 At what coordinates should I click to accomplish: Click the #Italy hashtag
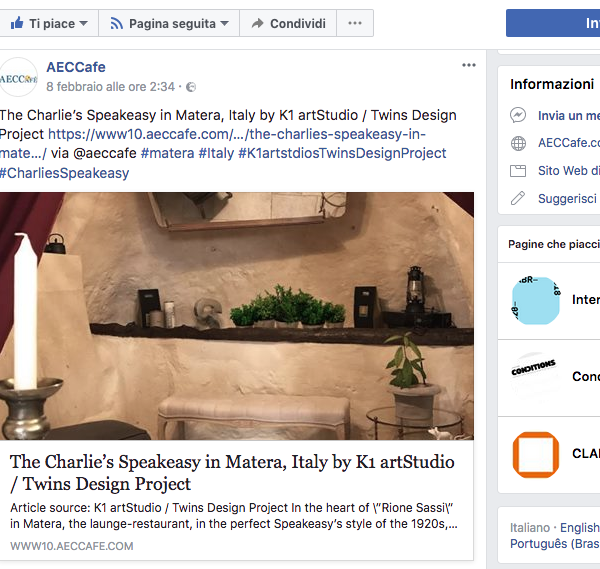point(216,153)
